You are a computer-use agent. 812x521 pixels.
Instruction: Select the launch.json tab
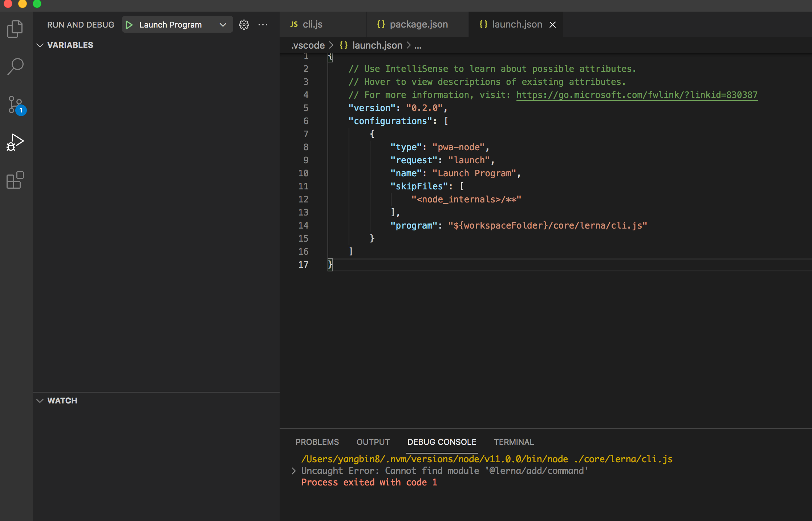(x=516, y=24)
